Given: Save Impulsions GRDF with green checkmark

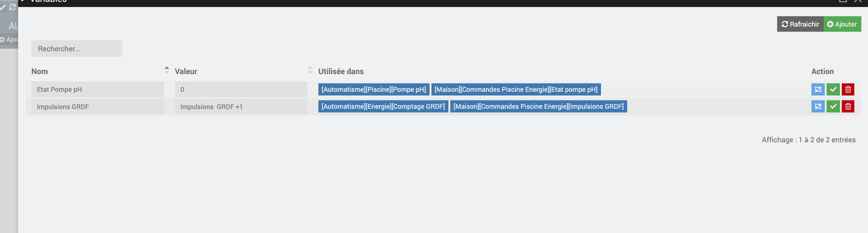Looking at the screenshot, I should (833, 107).
